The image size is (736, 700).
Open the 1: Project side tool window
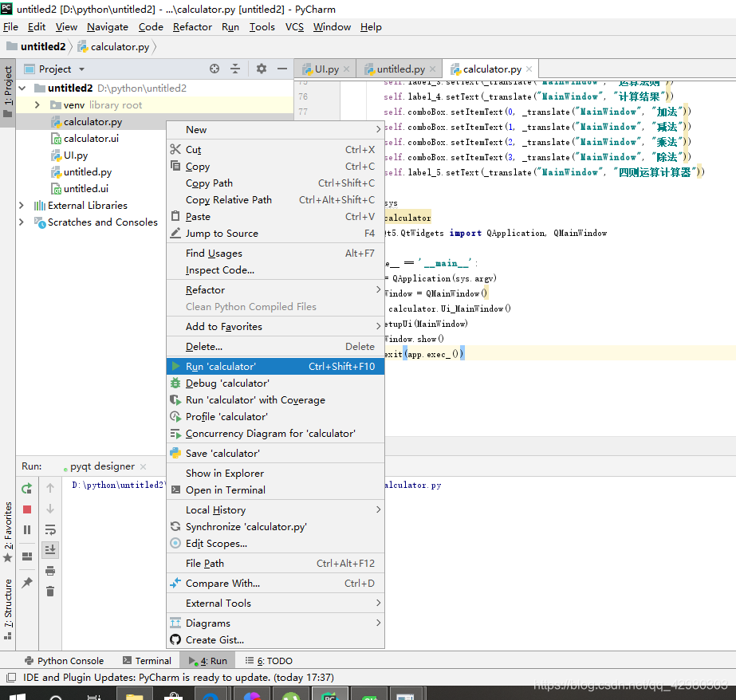7,91
